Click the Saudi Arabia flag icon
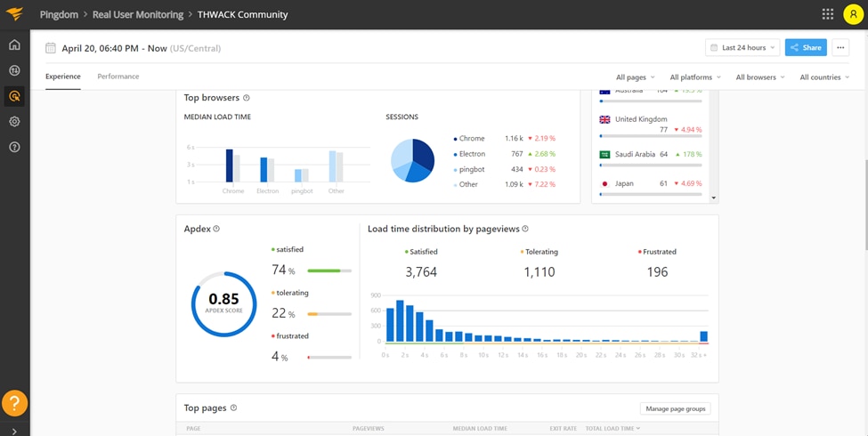This screenshot has width=868, height=436. 604,154
